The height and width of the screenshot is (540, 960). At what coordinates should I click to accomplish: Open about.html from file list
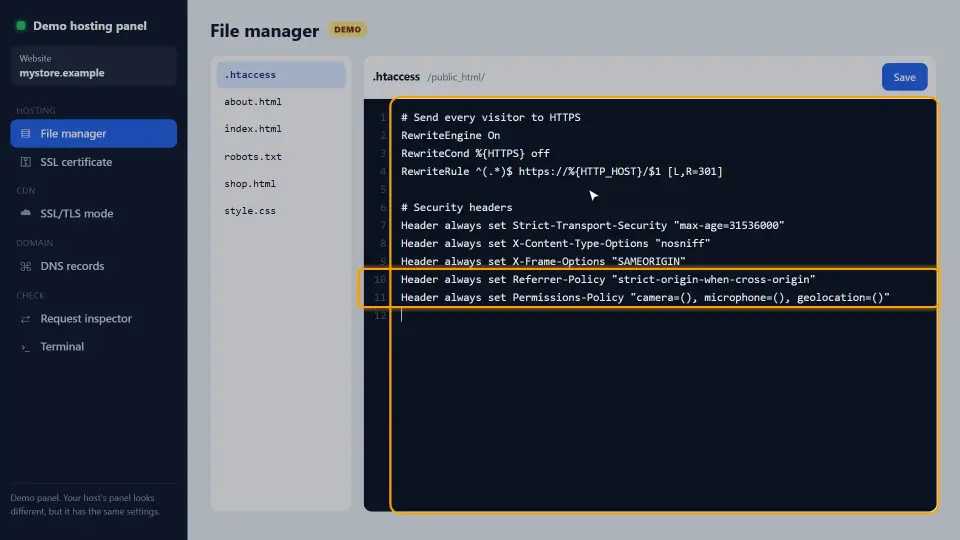(x=281, y=102)
